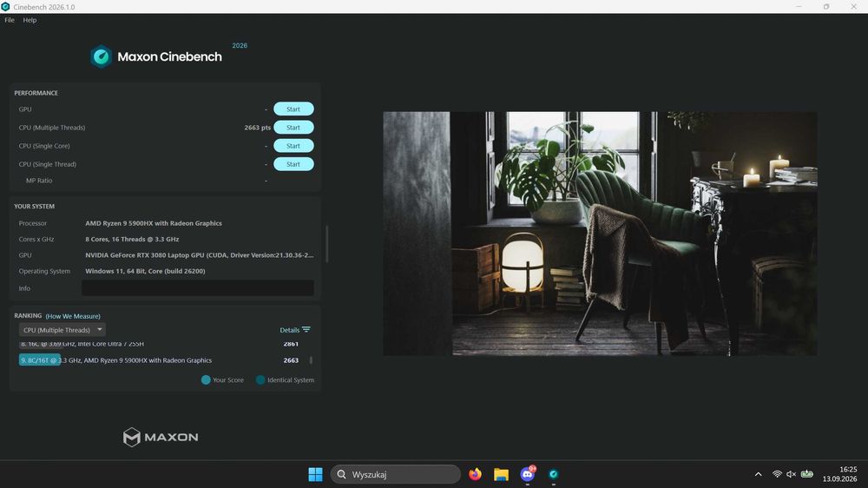The height and width of the screenshot is (488, 868).
Task: Open Wi-Fi network settings tray icon
Action: point(777,474)
